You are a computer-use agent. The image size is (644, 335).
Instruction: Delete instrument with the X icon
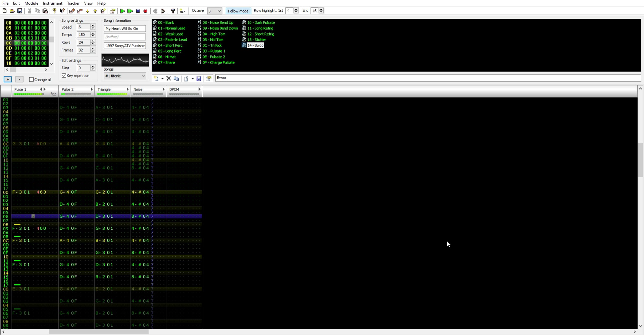pos(169,78)
